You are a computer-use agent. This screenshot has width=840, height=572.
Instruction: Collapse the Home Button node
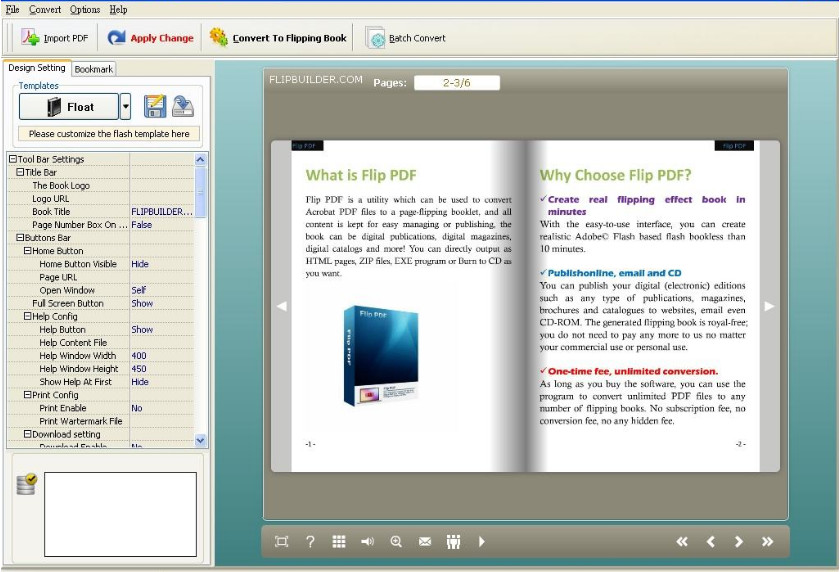(x=27, y=250)
